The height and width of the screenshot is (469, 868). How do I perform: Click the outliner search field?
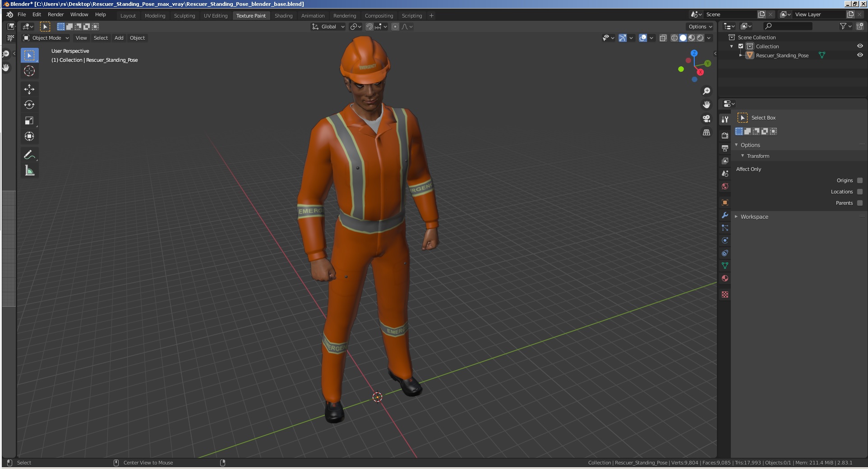[788, 27]
